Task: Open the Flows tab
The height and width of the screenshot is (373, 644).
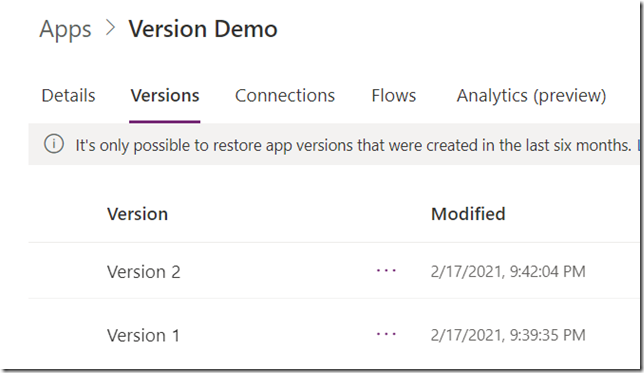Action: coord(393,96)
